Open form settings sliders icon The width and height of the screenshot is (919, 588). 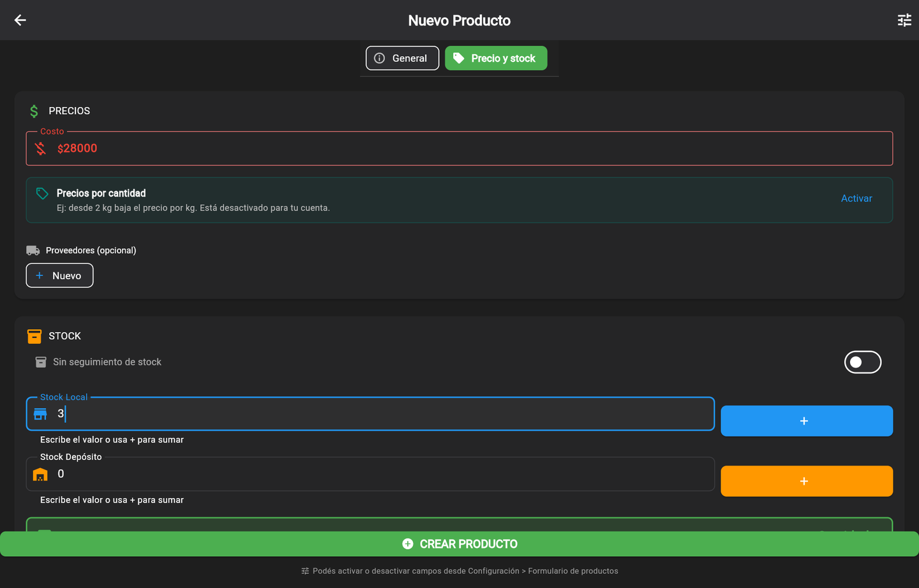coord(904,20)
